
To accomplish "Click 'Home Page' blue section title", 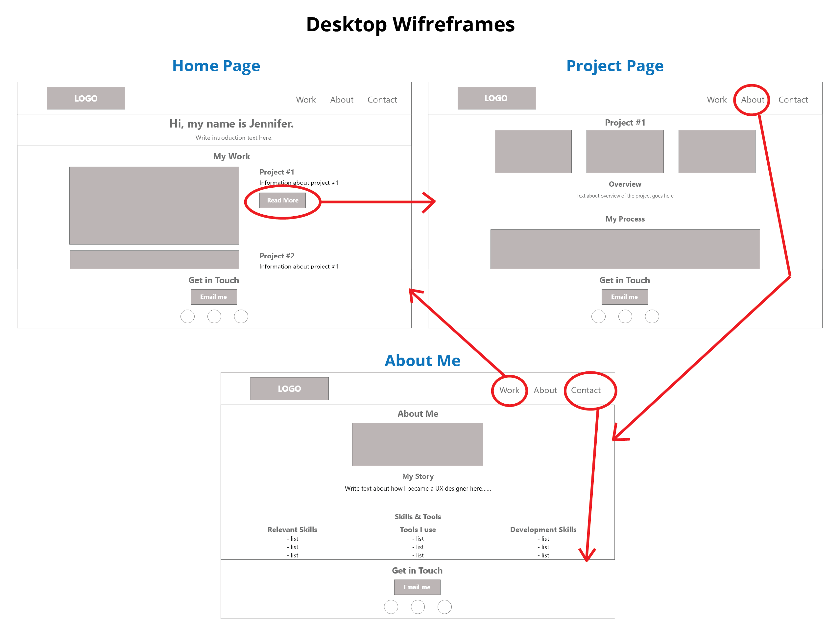I will [x=216, y=66].
